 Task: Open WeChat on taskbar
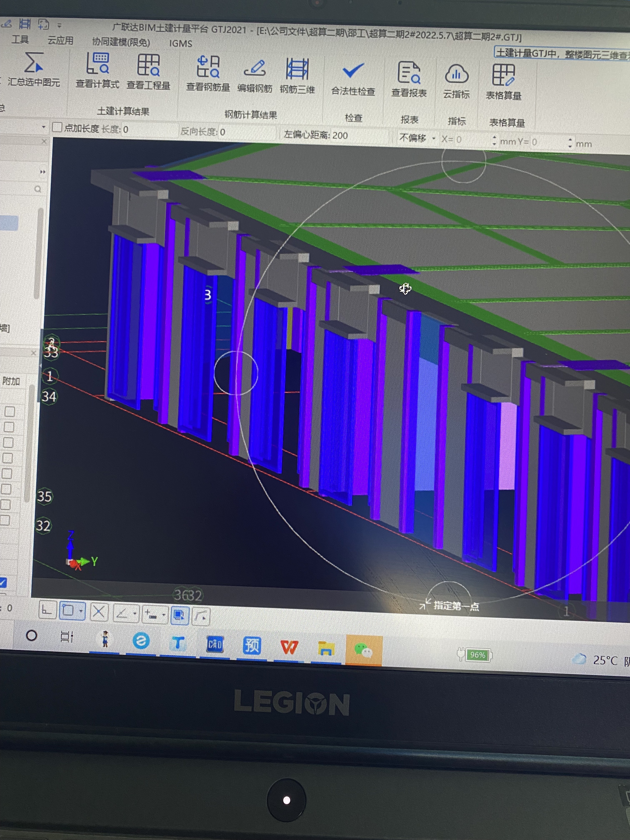point(363,650)
